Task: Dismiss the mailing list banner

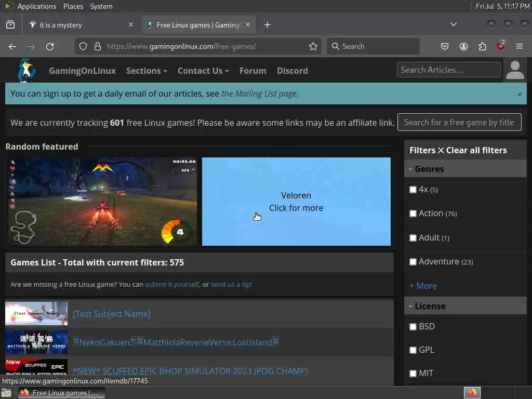Action: (x=520, y=95)
